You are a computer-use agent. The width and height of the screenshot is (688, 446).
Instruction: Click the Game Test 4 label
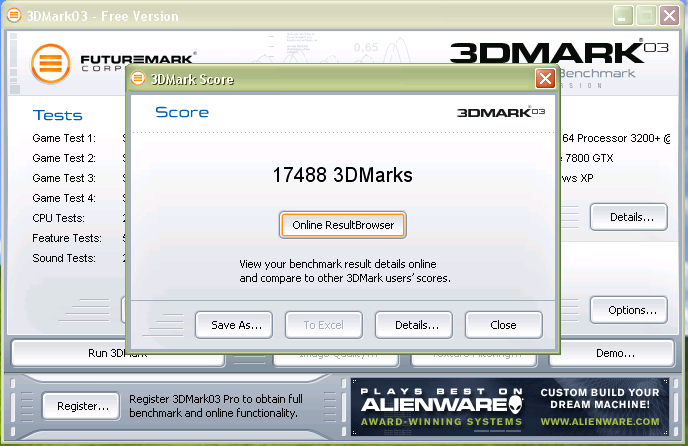pyautogui.click(x=64, y=198)
